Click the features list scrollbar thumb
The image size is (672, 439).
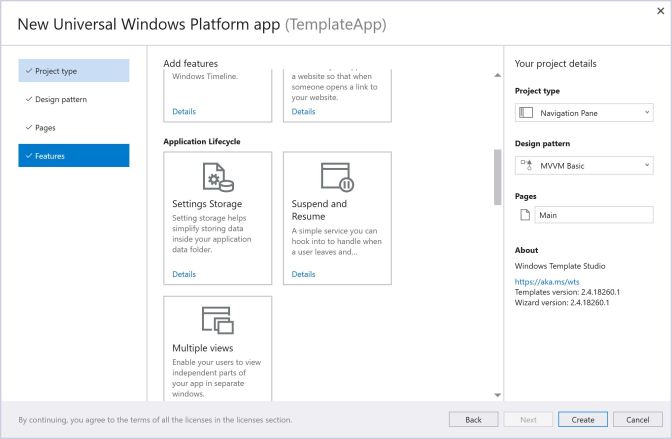click(498, 177)
